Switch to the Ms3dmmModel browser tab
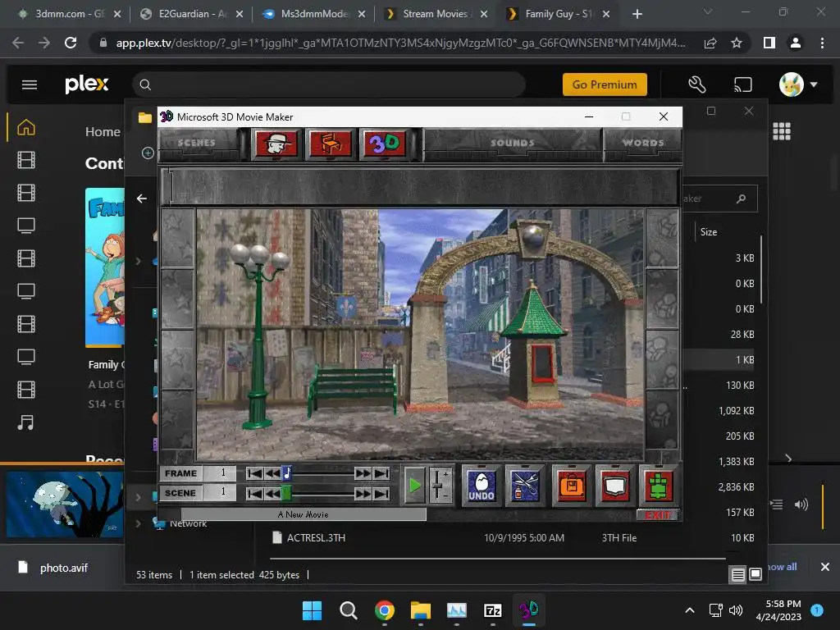 coord(313,14)
